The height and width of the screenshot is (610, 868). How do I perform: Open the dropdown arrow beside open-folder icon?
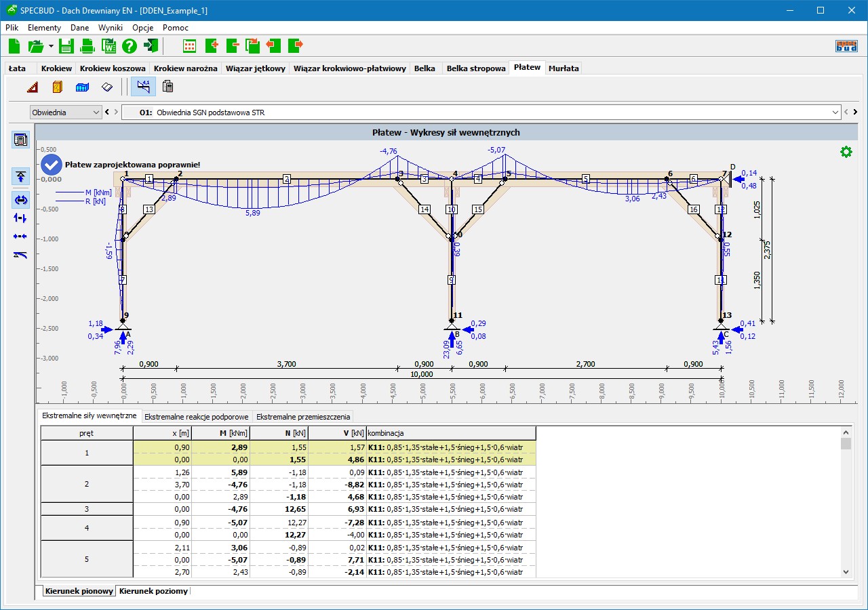(x=51, y=46)
